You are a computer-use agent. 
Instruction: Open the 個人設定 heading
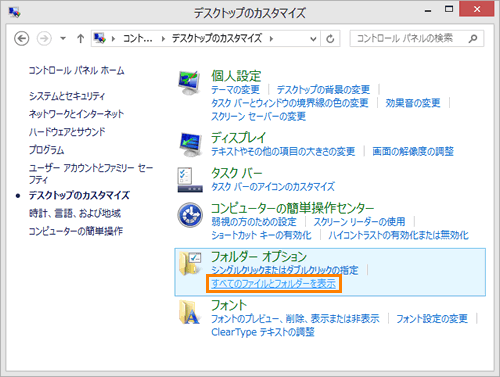(x=236, y=76)
